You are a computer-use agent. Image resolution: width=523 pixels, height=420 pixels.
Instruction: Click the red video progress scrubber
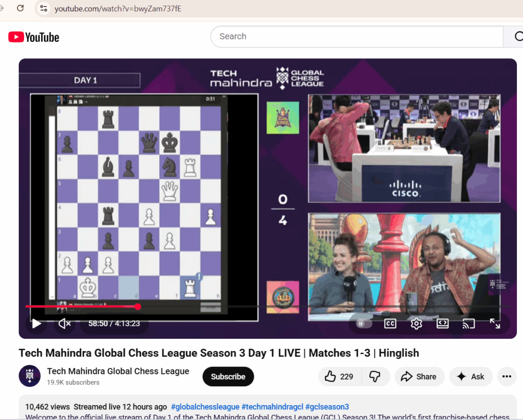pyautogui.click(x=138, y=307)
